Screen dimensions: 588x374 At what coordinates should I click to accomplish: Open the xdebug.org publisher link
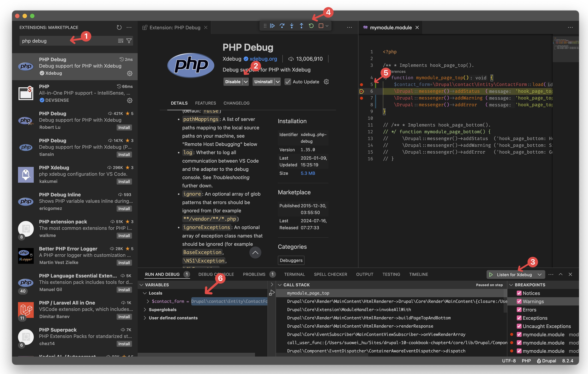pos(263,59)
